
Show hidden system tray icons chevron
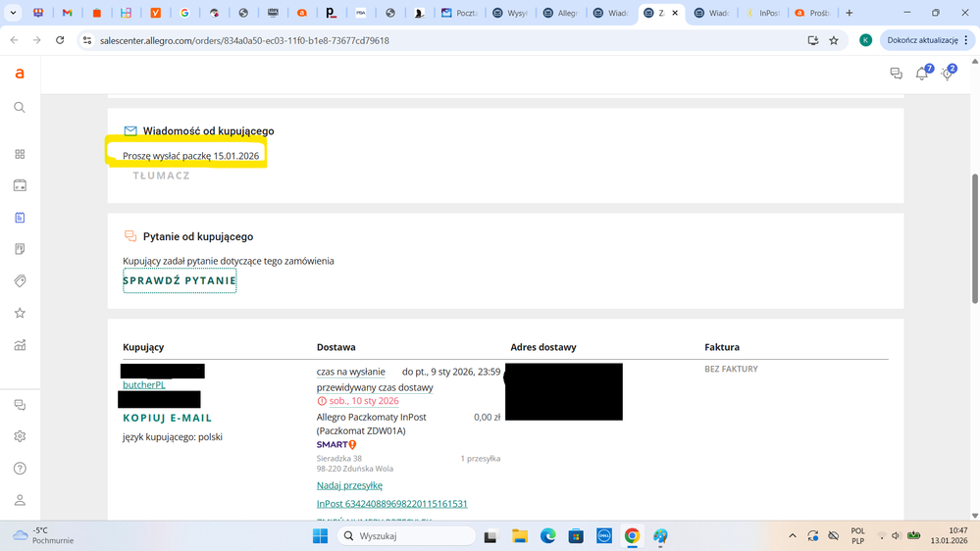(793, 536)
